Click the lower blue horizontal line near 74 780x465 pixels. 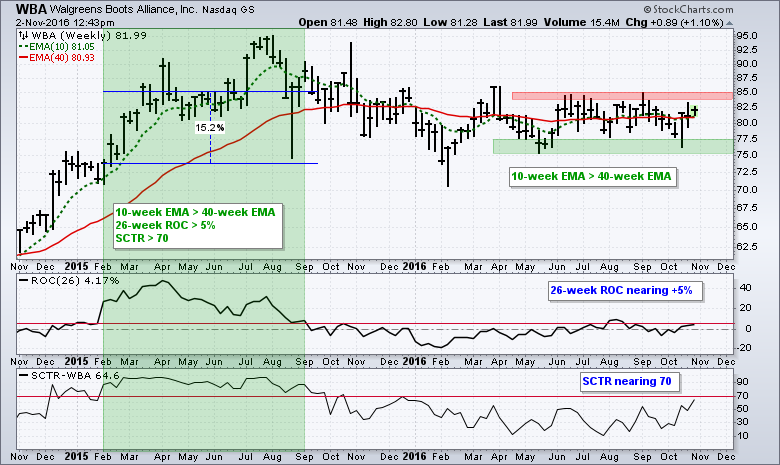(x=210, y=163)
